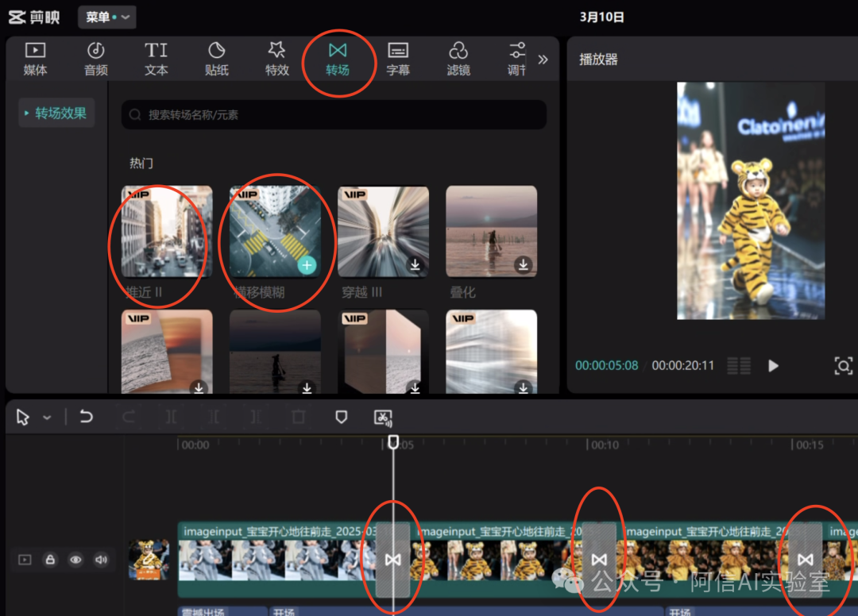
Task: Click the 00:10 mark on timeline ruler
Action: pos(602,445)
